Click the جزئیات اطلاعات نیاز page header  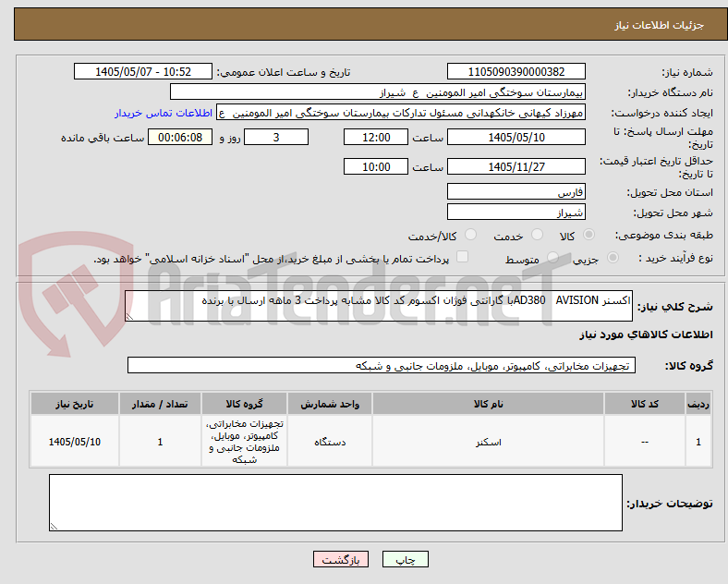(660, 25)
